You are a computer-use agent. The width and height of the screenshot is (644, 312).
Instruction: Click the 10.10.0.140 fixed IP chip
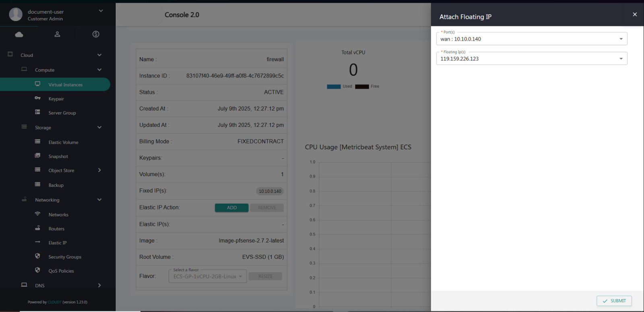[270, 191]
